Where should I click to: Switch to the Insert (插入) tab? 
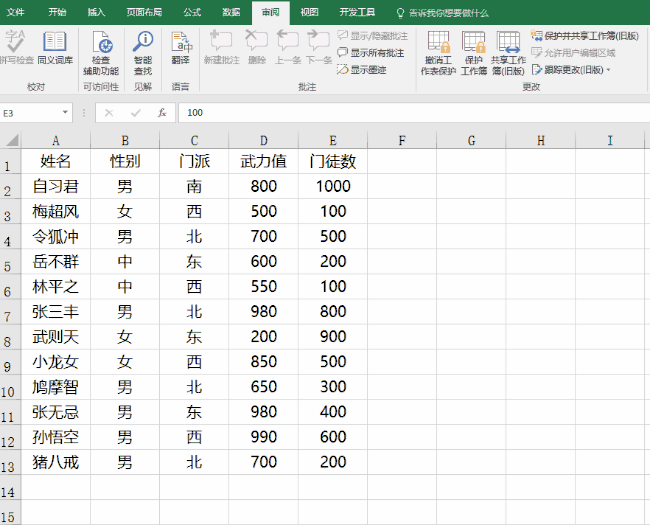point(96,12)
